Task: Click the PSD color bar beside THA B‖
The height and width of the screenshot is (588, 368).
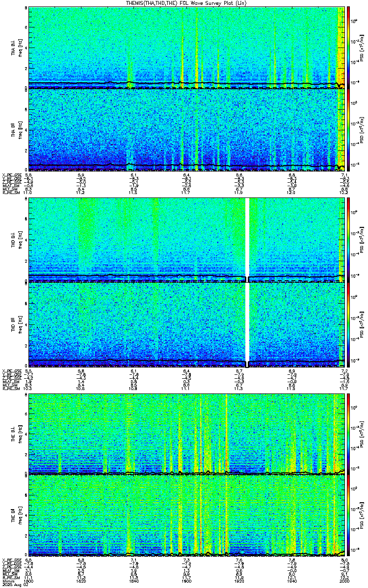Action: click(x=348, y=129)
